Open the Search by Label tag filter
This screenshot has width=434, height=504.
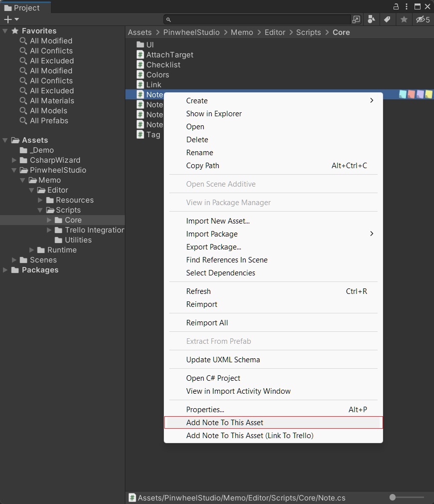click(388, 19)
